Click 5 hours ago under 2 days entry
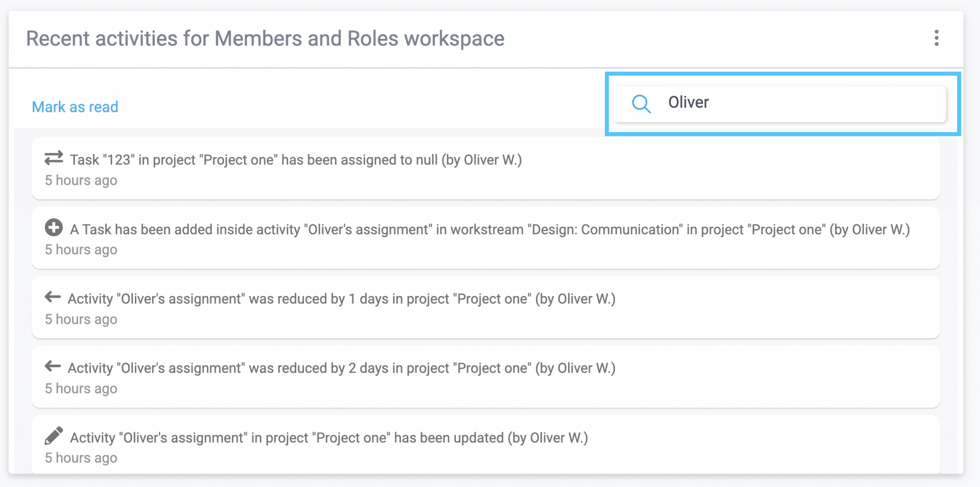The height and width of the screenshot is (487, 980). pos(81,389)
